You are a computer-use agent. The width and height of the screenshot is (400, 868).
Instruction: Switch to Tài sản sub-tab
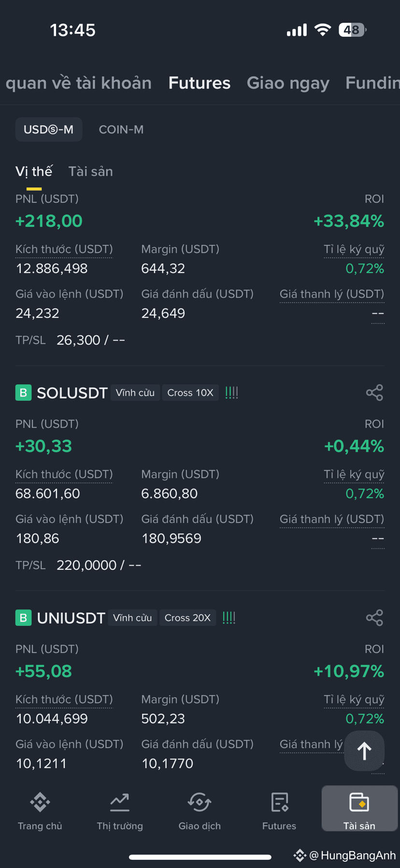click(91, 172)
